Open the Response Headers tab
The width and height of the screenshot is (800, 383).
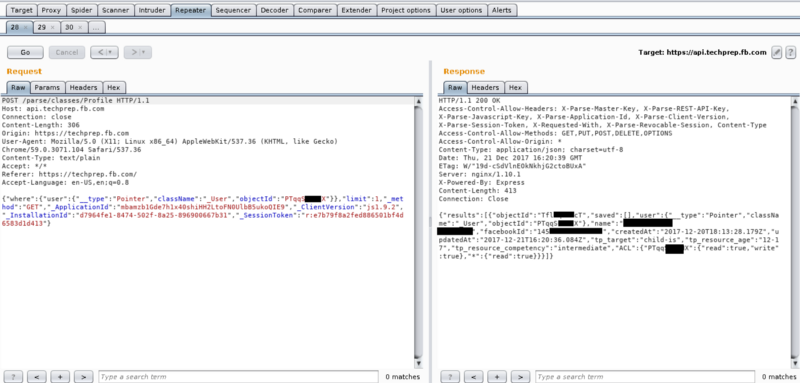click(485, 88)
